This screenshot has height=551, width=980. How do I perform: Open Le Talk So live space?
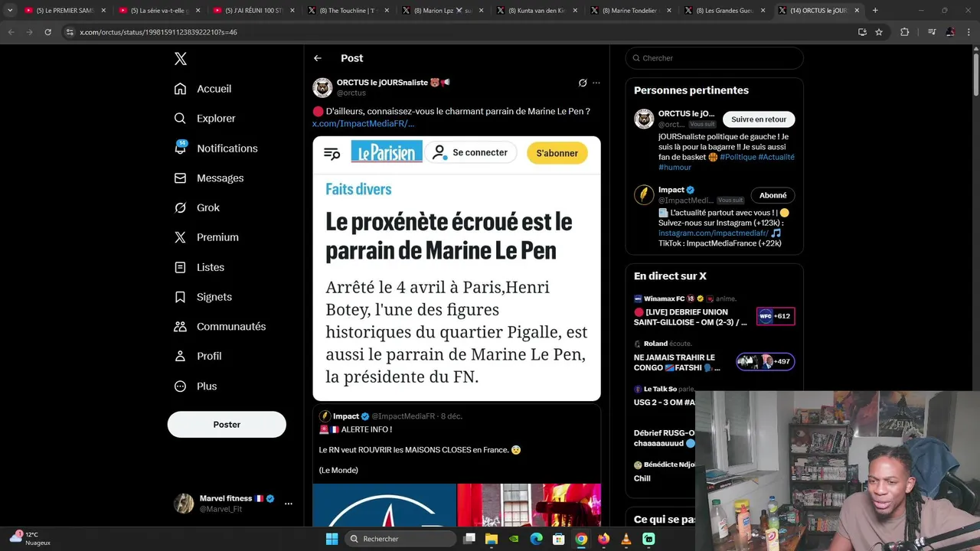[664, 396]
